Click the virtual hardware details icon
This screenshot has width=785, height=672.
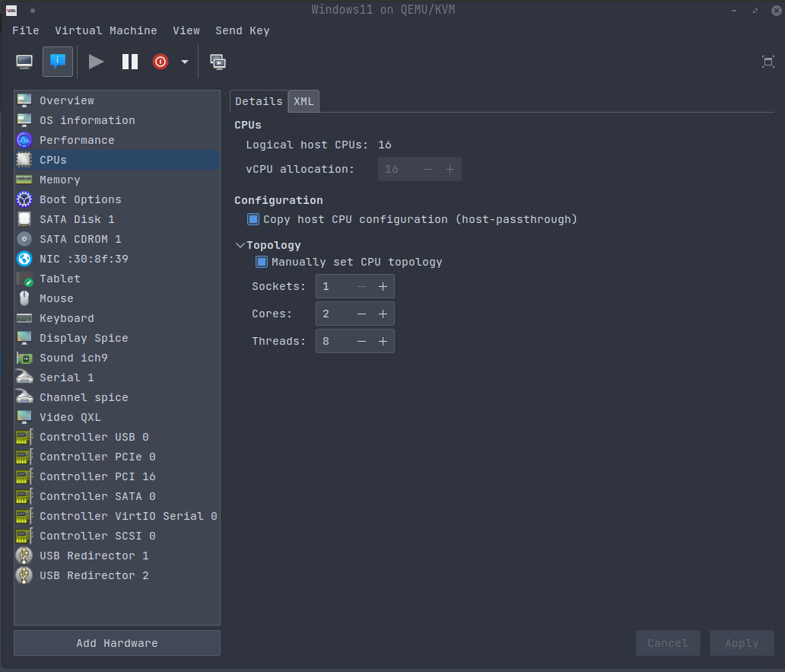[x=58, y=62]
